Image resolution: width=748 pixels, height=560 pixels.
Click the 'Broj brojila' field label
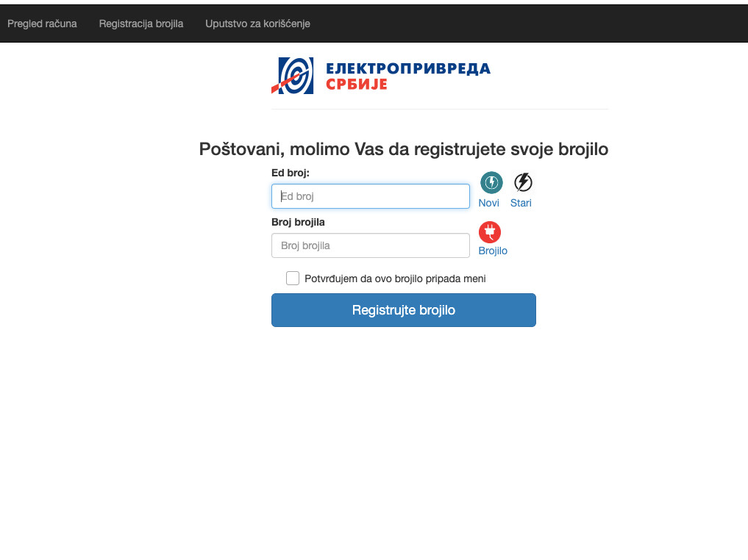pos(298,222)
